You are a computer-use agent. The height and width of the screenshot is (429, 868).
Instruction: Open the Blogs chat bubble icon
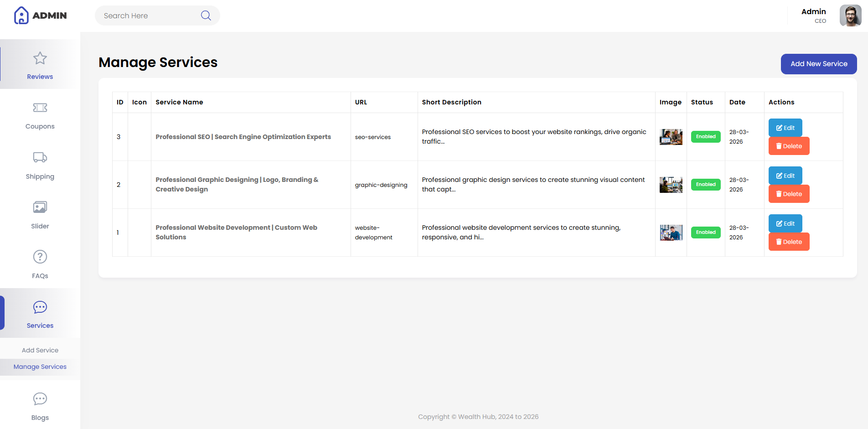click(40, 399)
